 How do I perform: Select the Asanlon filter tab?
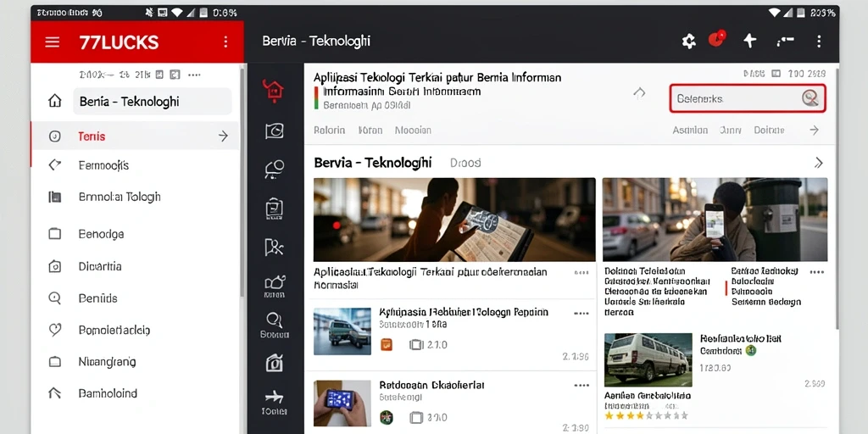tap(690, 130)
